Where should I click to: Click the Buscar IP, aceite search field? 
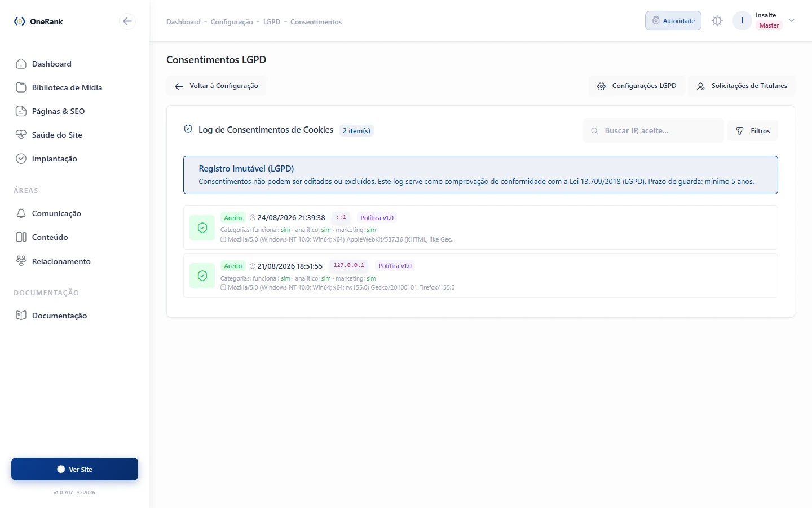click(654, 130)
